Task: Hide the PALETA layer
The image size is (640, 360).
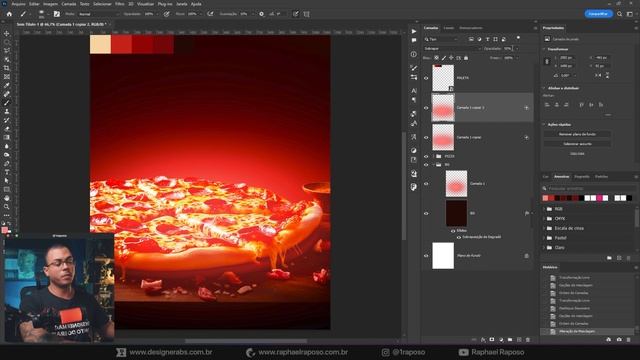Action: 426,78
